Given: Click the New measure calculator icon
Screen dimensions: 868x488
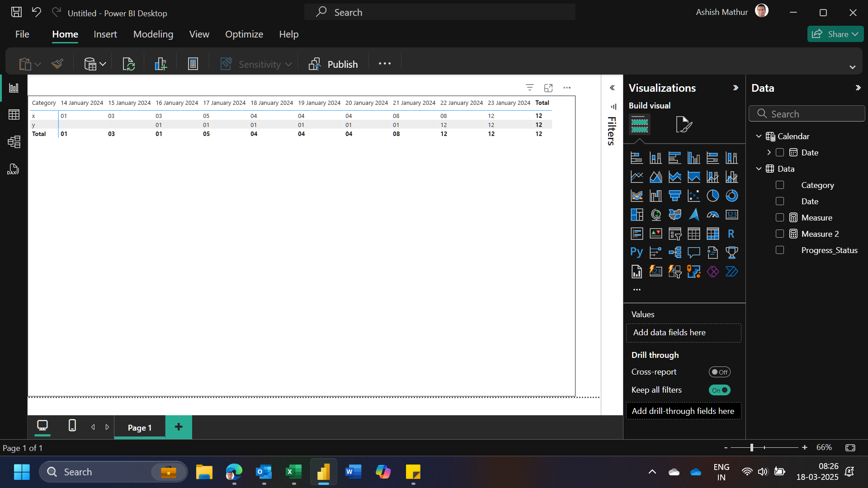Looking at the screenshot, I should click(193, 64).
